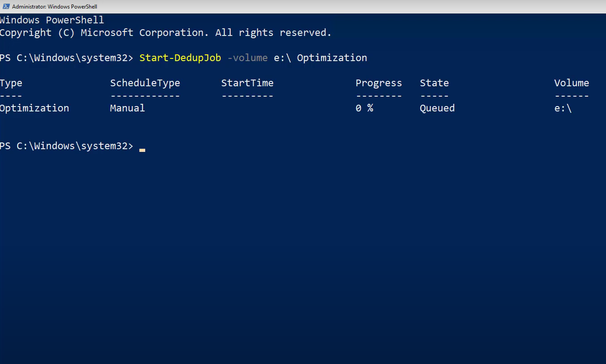
Task: Click the 0 % progress value
Action: [x=364, y=108]
